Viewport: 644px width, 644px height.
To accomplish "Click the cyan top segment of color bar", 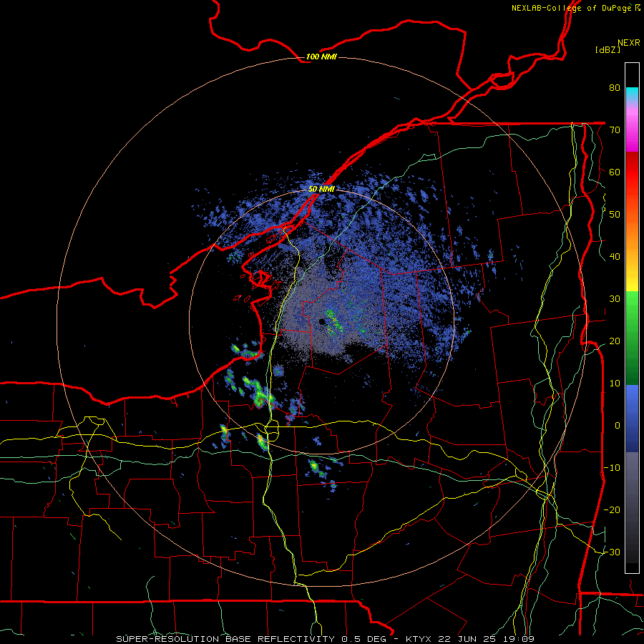I will coord(632,94).
